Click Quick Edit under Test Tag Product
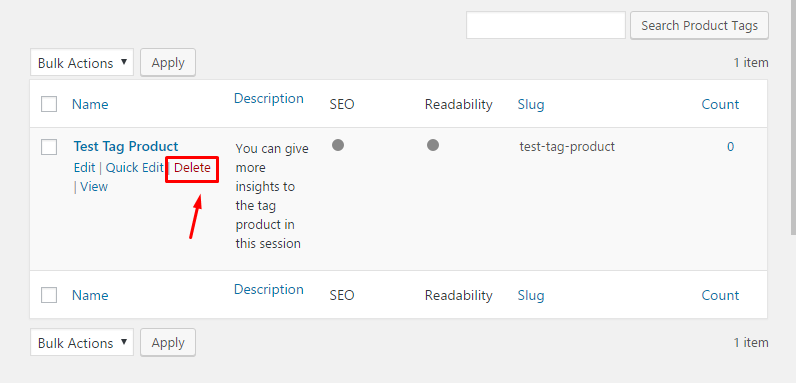The image size is (796, 383). tap(135, 168)
